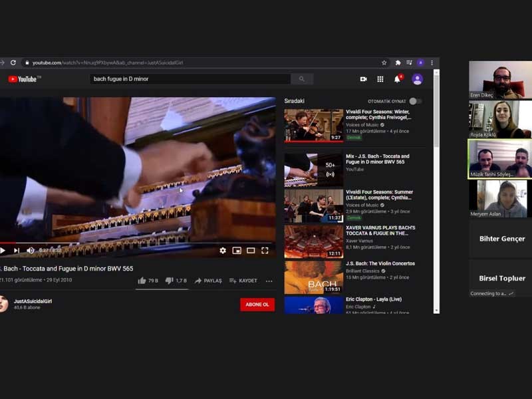Open more actions ellipsis under the video
The width and height of the screenshot is (532, 399).
(269, 281)
